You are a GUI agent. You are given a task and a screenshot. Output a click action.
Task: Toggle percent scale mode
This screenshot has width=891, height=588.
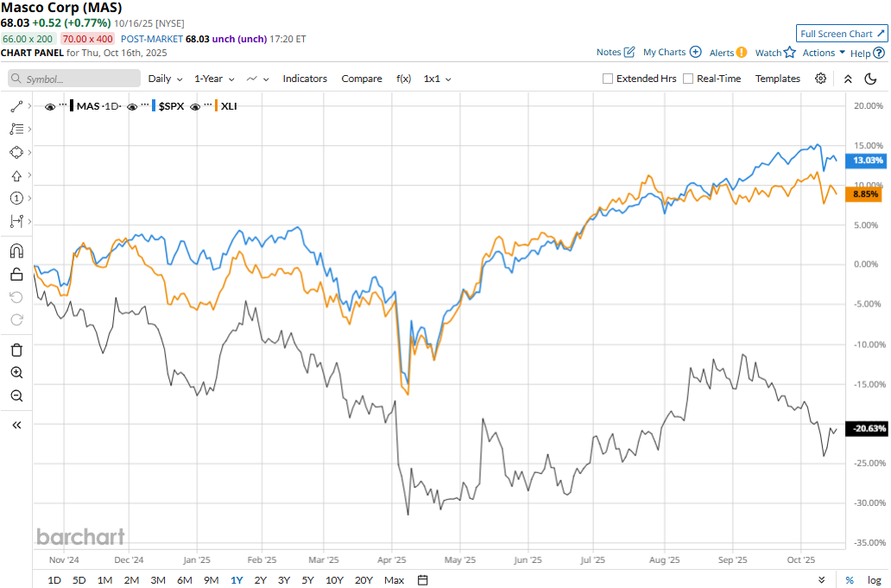850,580
